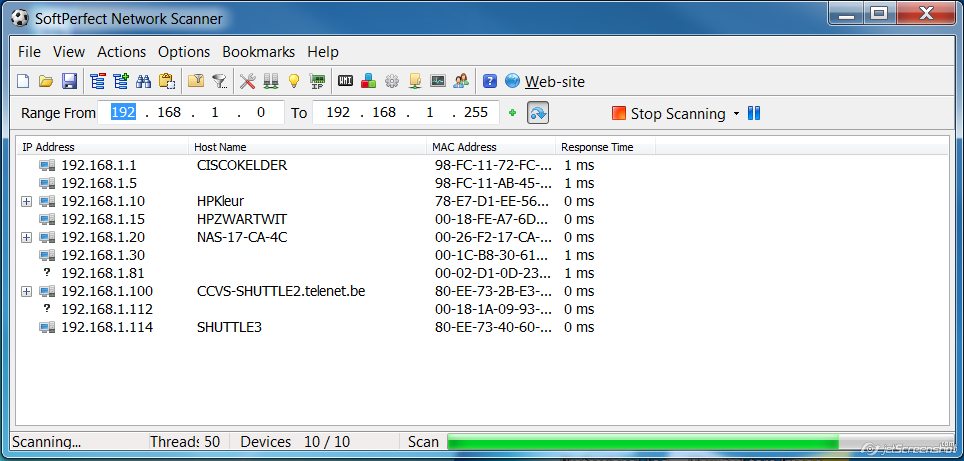
Task: Expand the 192.168.1.10 HPKleur row
Action: (x=26, y=202)
